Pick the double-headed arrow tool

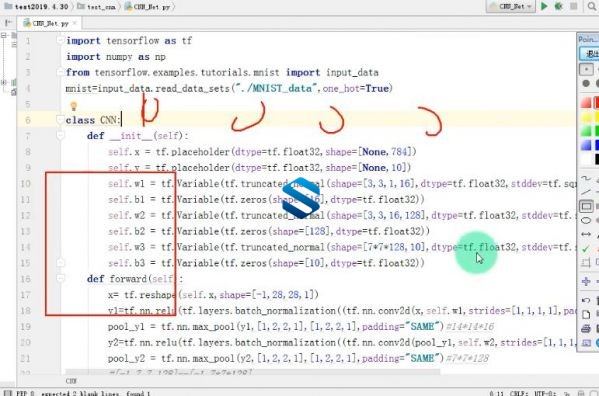point(586,234)
